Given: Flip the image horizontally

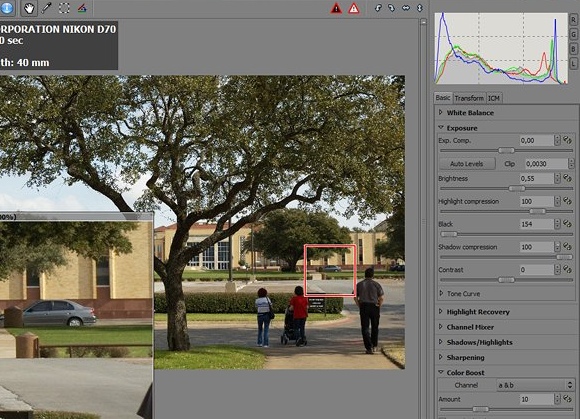Looking at the screenshot, I should 406,8.
